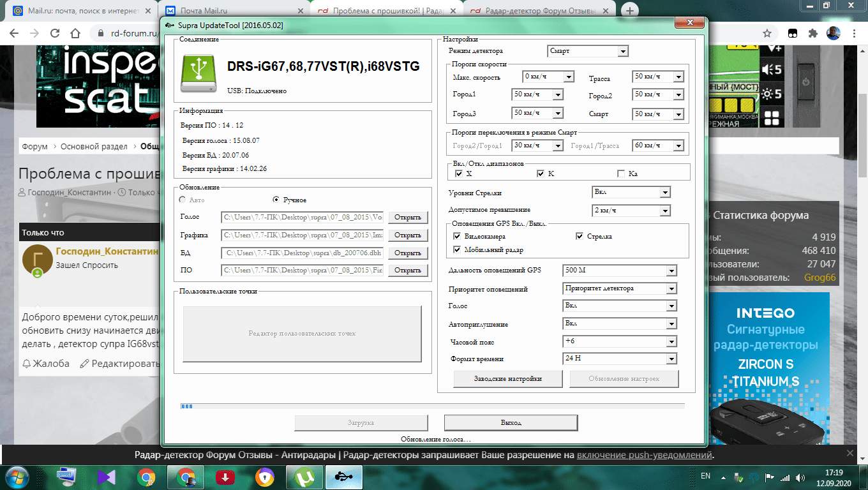This screenshot has height=490, width=868.
Task: Toggle the Стрелка GPS alert checkbox
Action: (x=580, y=237)
